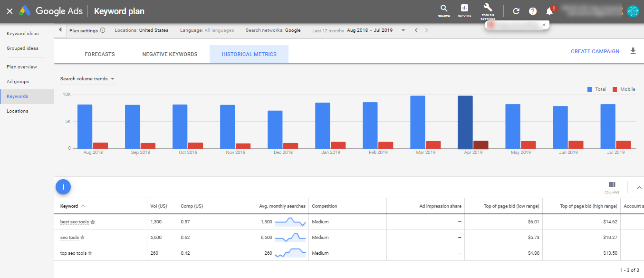Download the keyword plan
Viewport: 644px width, 278px height.
(633, 51)
